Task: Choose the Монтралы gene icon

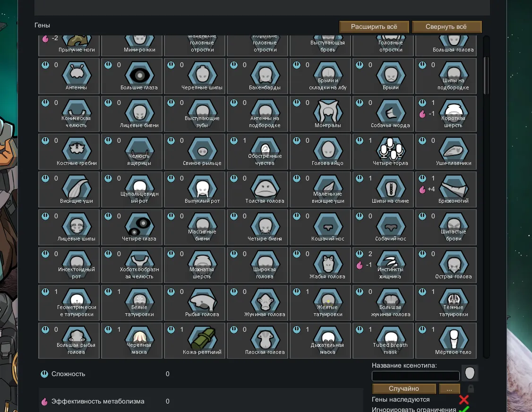Action: click(x=327, y=112)
